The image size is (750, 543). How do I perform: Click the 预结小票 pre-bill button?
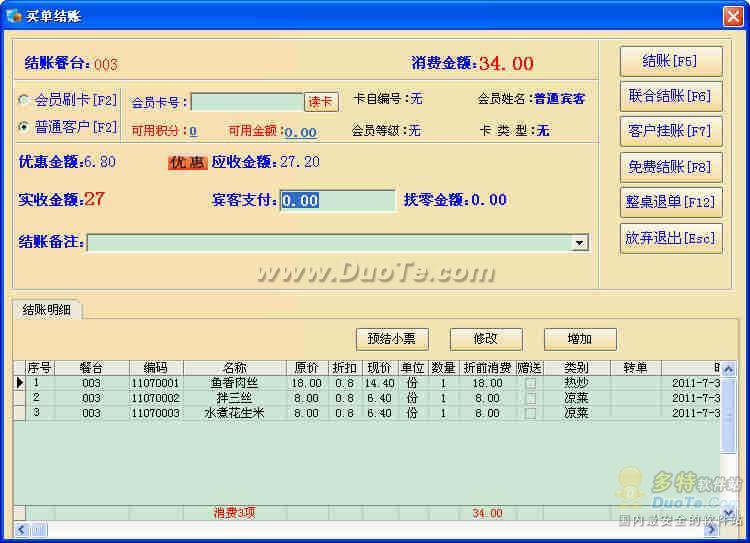pos(392,339)
